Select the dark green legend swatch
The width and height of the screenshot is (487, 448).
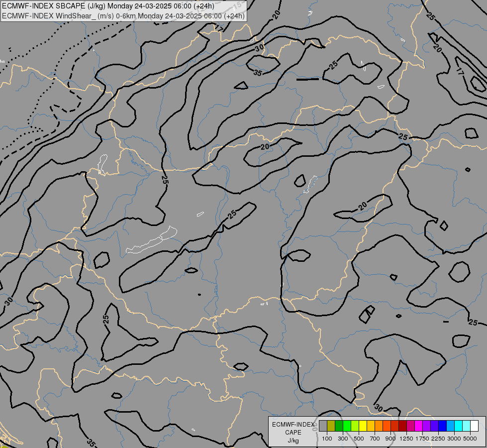[339, 426]
